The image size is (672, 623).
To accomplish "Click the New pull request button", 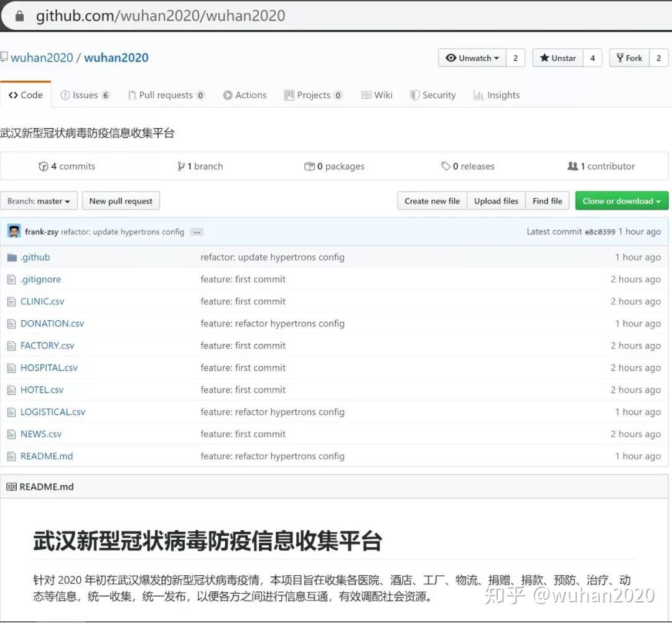I will point(121,200).
